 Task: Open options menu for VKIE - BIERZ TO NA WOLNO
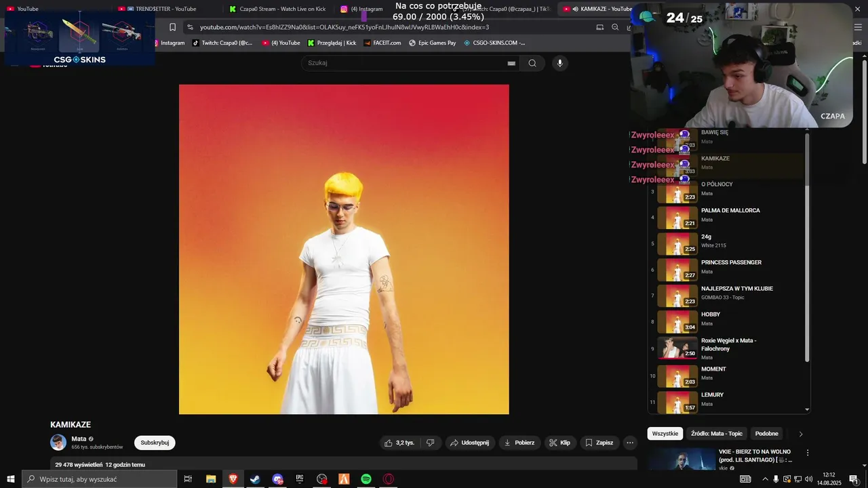tap(807, 452)
